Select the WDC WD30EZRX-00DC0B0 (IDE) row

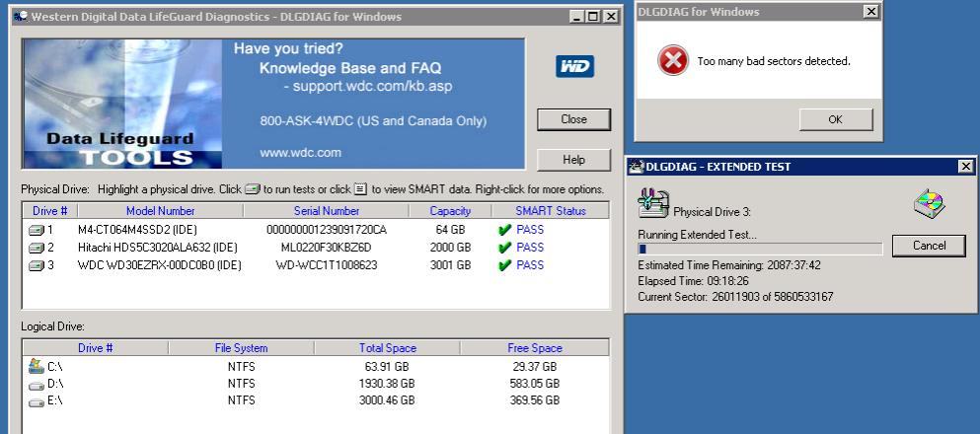pyautogui.click(x=316, y=265)
